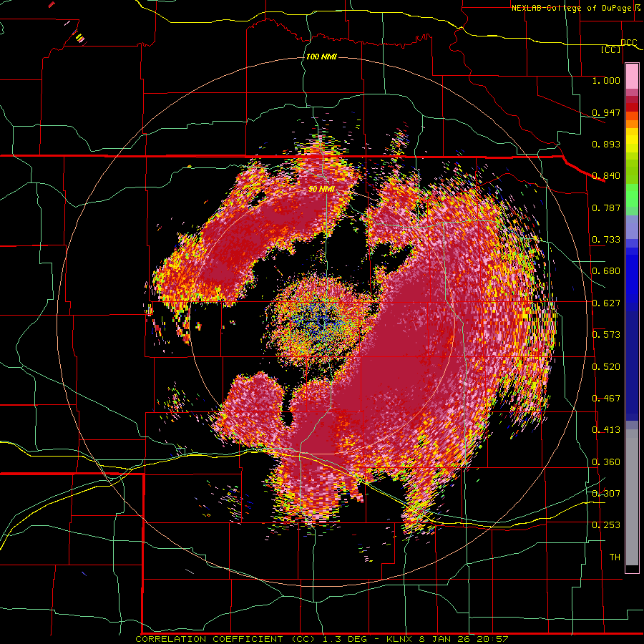
Task: Click the 0.947 color scale label
Action: (x=606, y=112)
